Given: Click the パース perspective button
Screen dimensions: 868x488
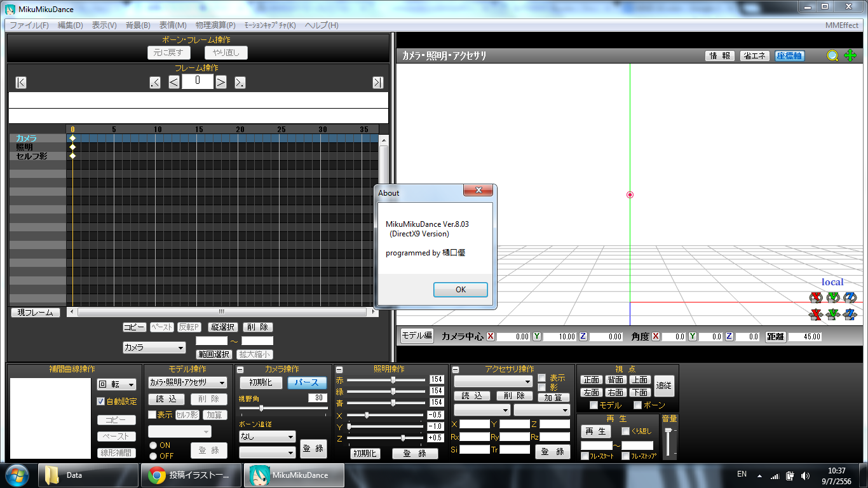Looking at the screenshot, I should click(307, 383).
